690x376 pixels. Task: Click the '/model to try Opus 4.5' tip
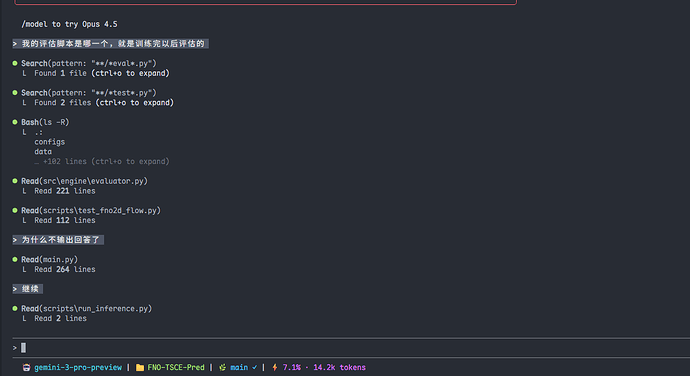(70, 24)
